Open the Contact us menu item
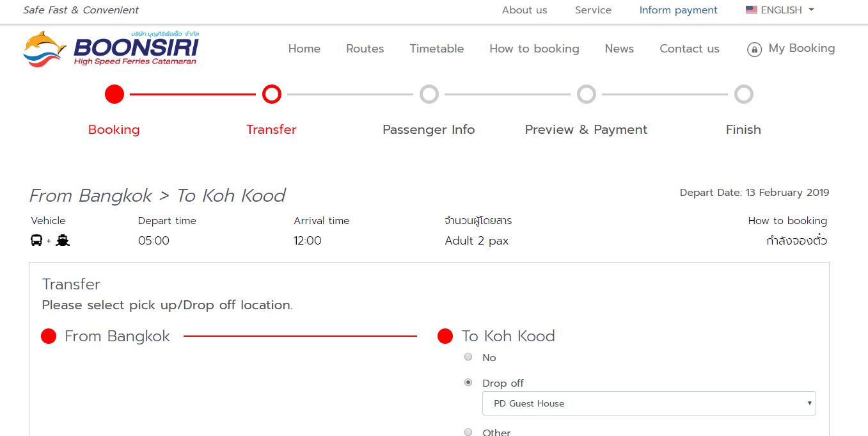 [x=690, y=49]
